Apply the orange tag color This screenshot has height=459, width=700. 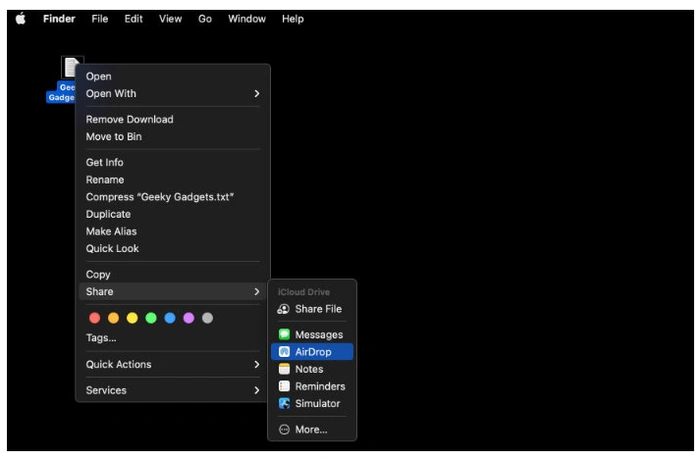113,318
